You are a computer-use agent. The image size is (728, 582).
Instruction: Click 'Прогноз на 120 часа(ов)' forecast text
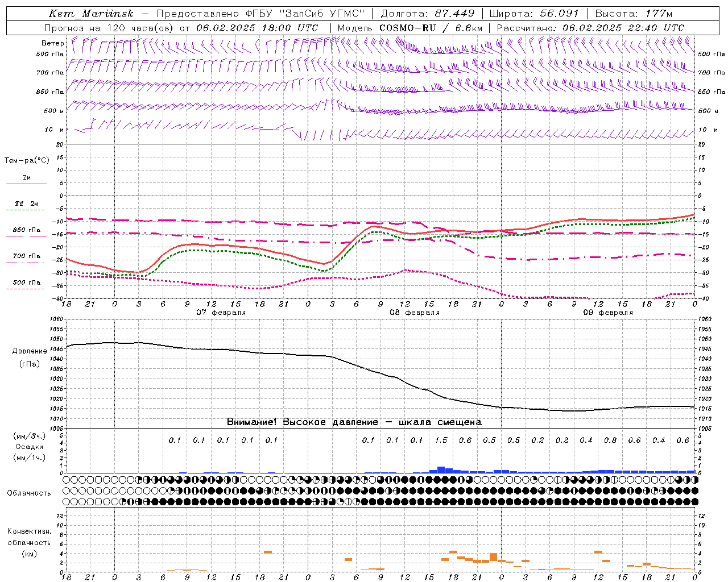click(x=109, y=28)
